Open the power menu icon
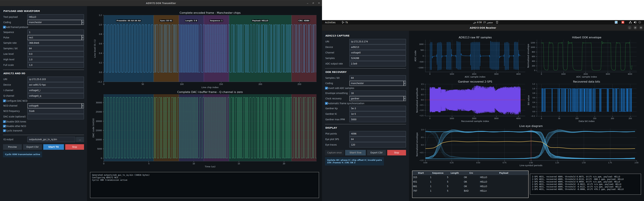The height and width of the screenshot is (201, 644). pos(640,22)
